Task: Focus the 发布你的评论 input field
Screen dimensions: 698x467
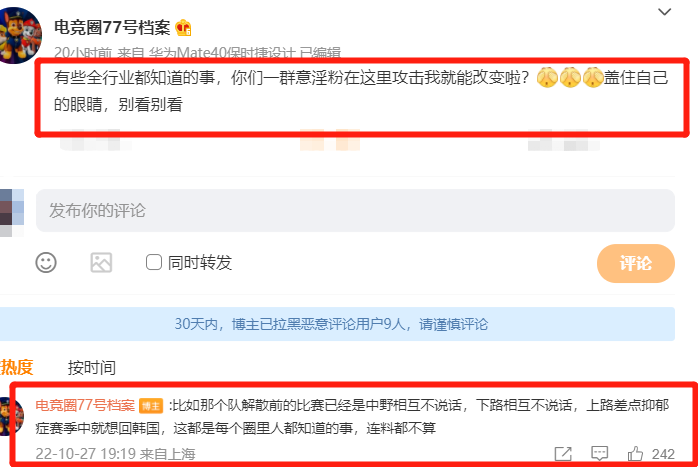Action: 355,210
